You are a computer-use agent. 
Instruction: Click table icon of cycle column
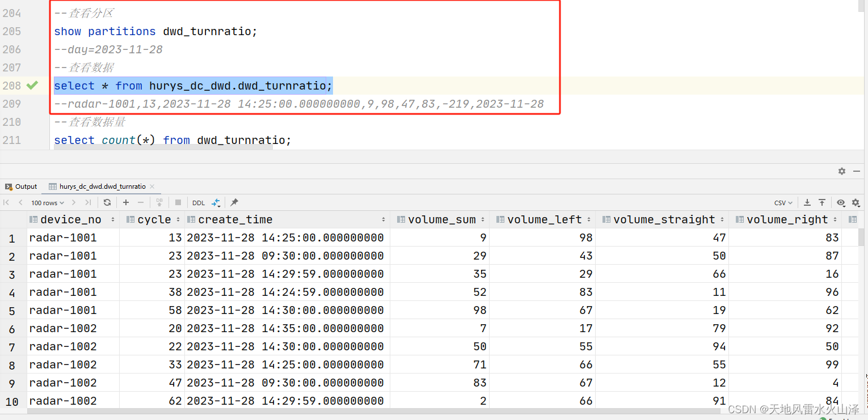coord(130,220)
